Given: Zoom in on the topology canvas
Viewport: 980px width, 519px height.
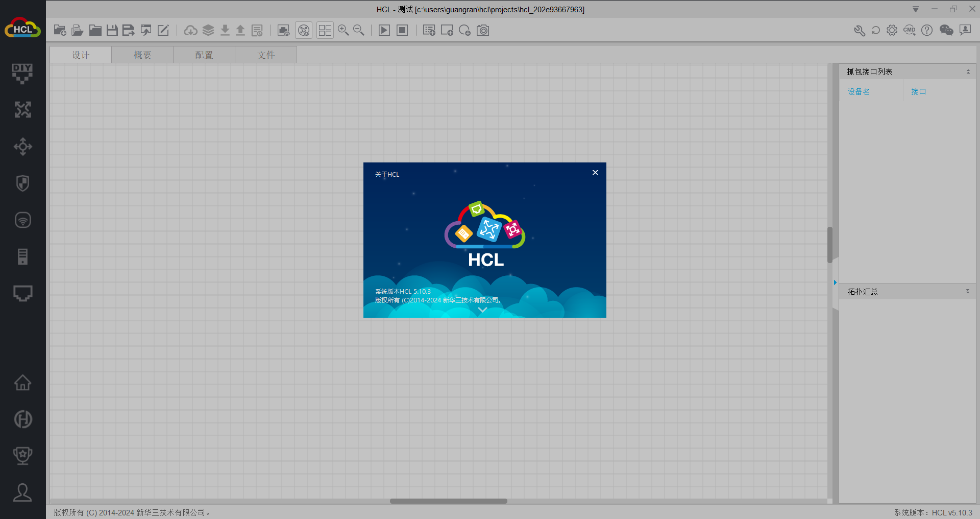Looking at the screenshot, I should tap(343, 30).
